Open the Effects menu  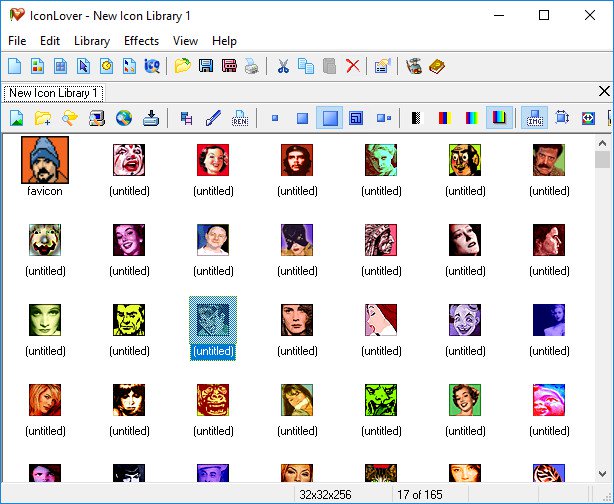point(141,41)
